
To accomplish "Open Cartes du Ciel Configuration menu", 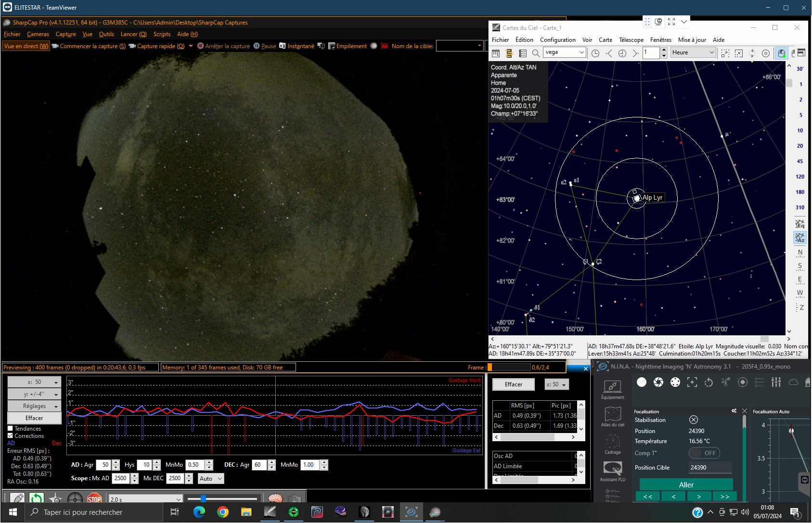I will (x=557, y=40).
